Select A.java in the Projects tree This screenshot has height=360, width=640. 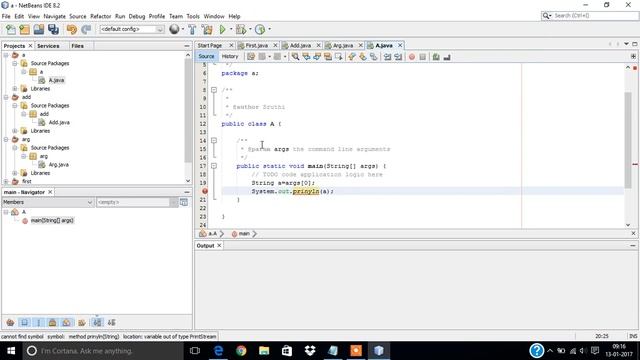click(56, 80)
